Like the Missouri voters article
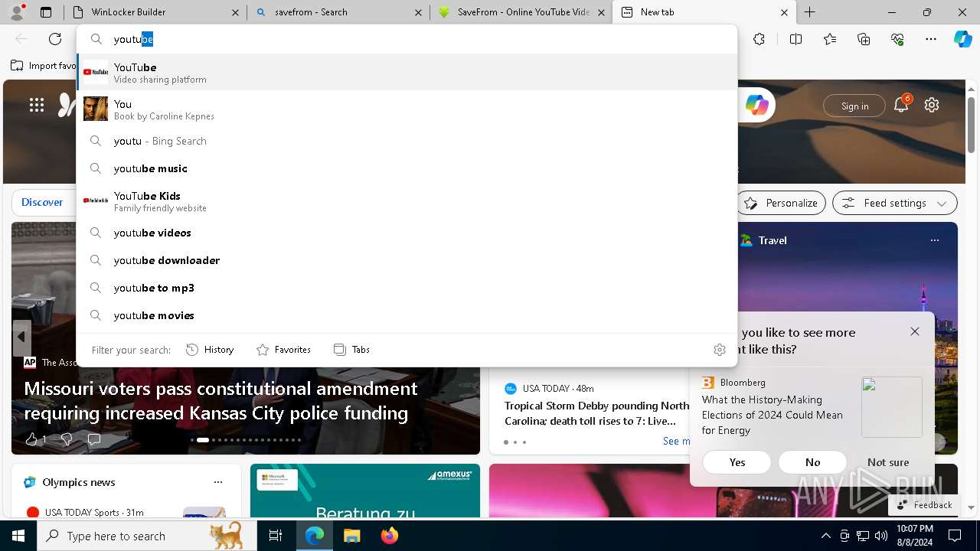This screenshot has width=980, height=551. coord(31,439)
